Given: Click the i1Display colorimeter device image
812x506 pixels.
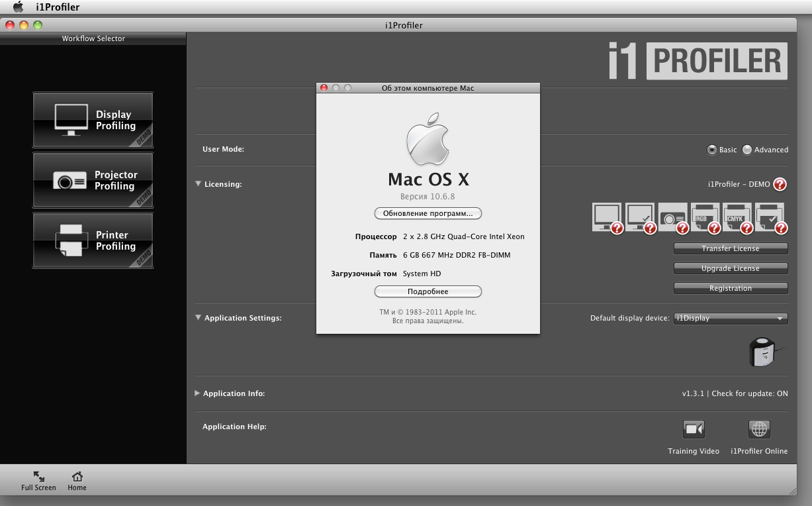Looking at the screenshot, I should click(767, 352).
